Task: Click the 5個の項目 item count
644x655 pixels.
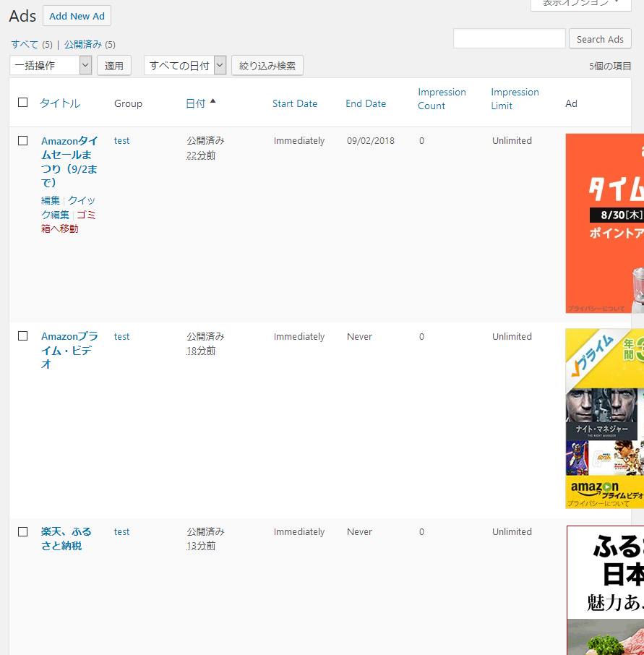Action: 610,66
